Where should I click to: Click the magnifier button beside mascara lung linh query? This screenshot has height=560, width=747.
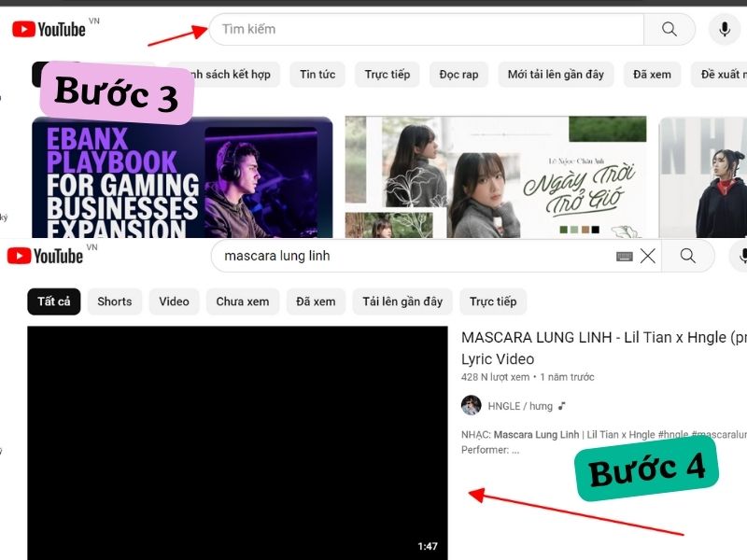coord(688,256)
